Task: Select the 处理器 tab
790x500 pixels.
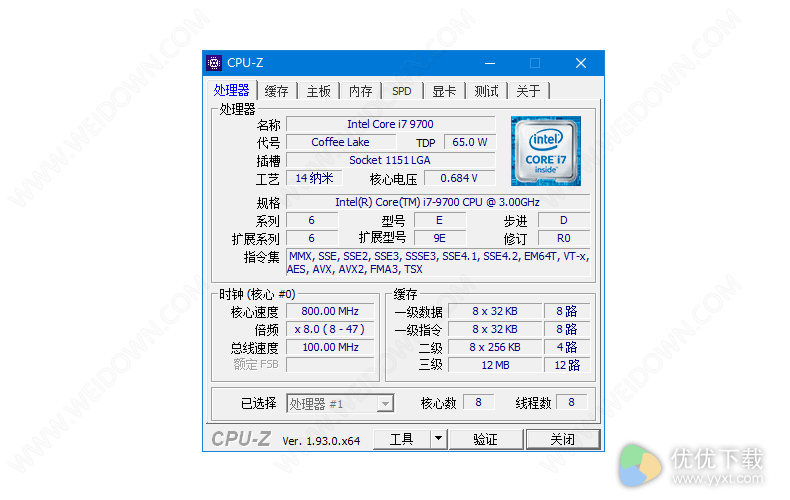Action: pyautogui.click(x=232, y=90)
